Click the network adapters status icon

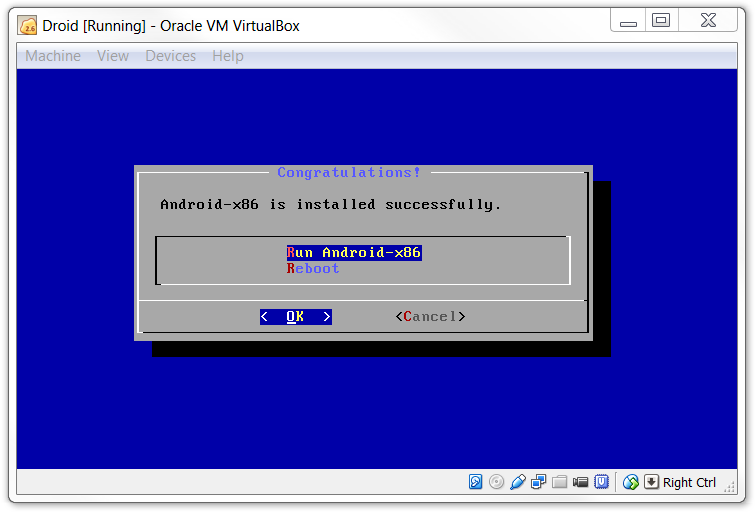click(x=538, y=482)
